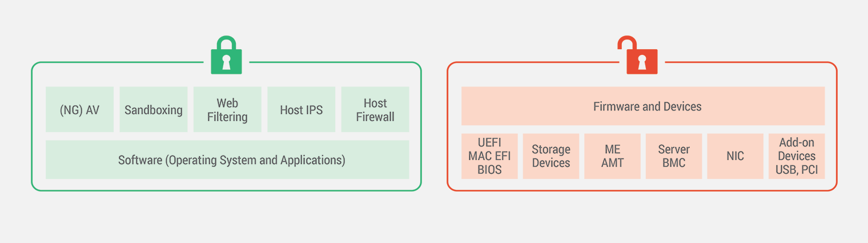The height and width of the screenshot is (243, 868).
Task: Click the red open padlock icon
Action: click(642, 61)
